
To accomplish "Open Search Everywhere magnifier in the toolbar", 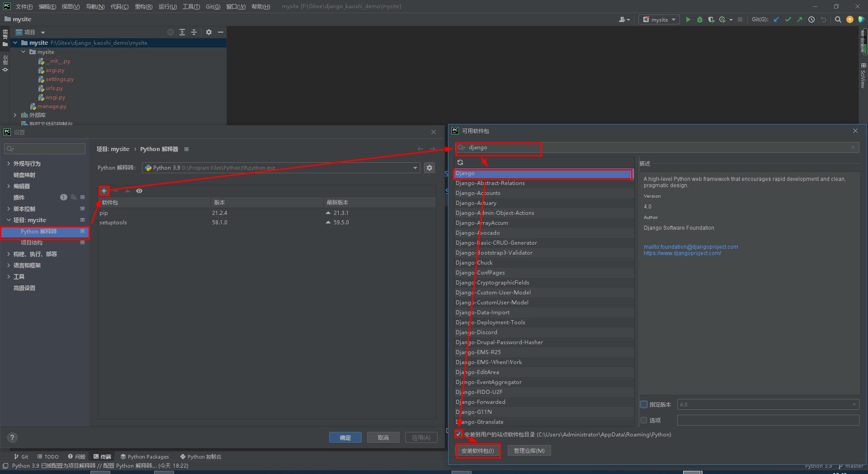I will [x=838, y=19].
